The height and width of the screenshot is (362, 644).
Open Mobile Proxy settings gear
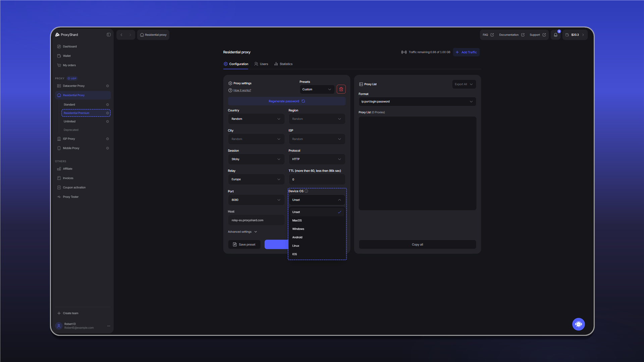pyautogui.click(x=107, y=148)
